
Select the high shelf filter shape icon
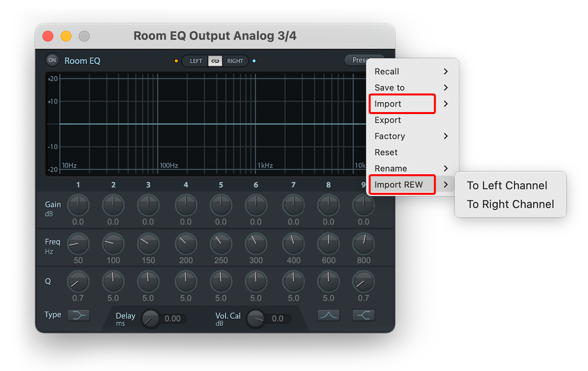(x=364, y=315)
